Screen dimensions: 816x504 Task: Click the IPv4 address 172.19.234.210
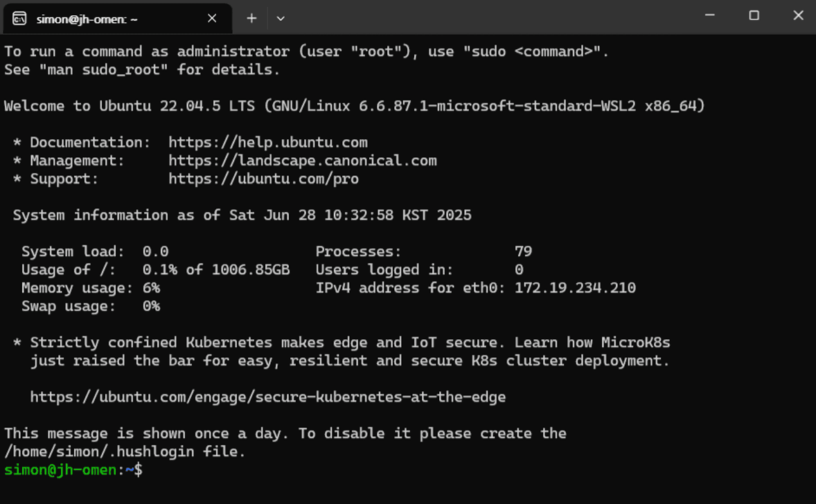[x=575, y=287]
